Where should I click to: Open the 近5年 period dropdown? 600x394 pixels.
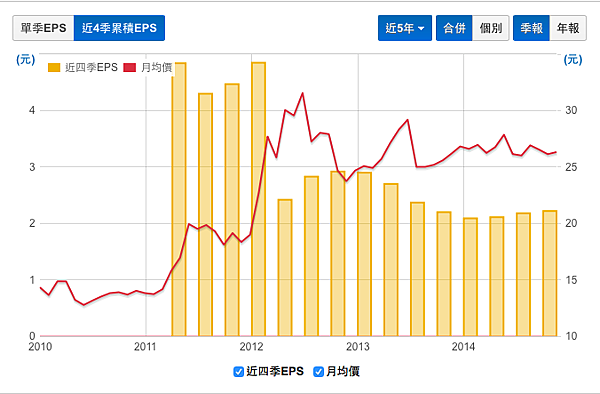[405, 28]
